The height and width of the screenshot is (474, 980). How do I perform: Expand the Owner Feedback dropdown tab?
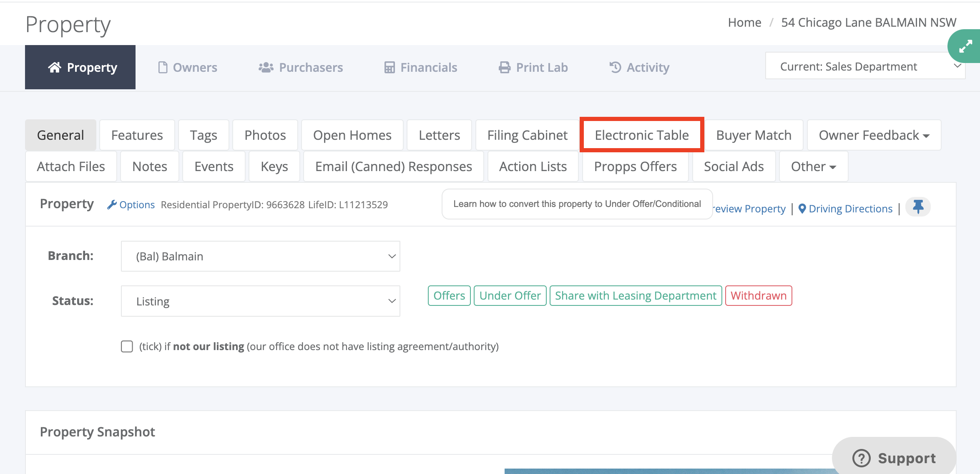coord(874,135)
